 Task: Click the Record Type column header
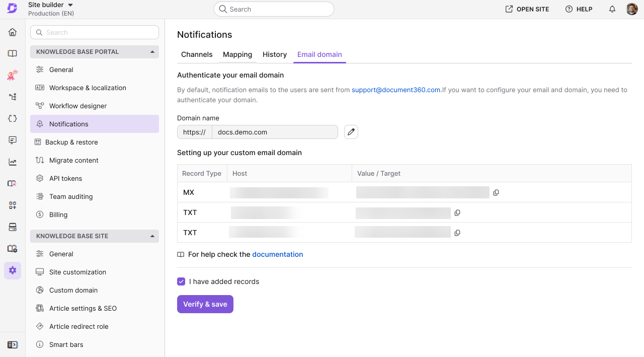point(202,173)
